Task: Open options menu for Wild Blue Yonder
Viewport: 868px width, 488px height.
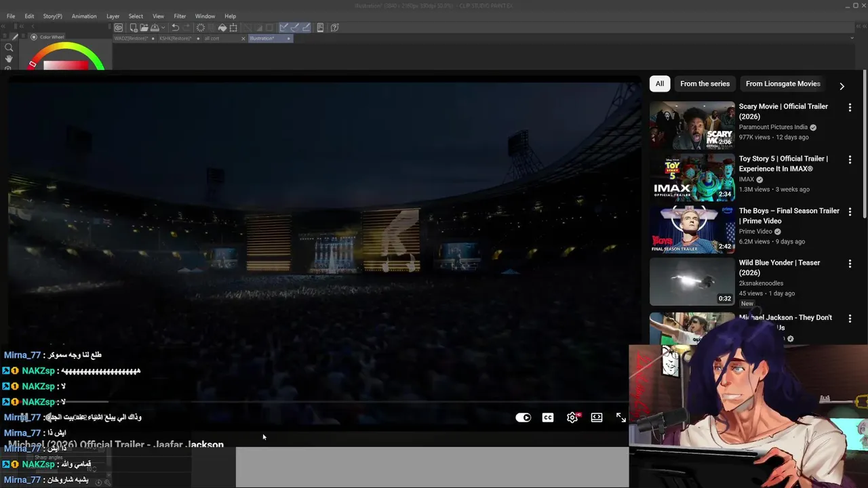Action: pos(850,264)
